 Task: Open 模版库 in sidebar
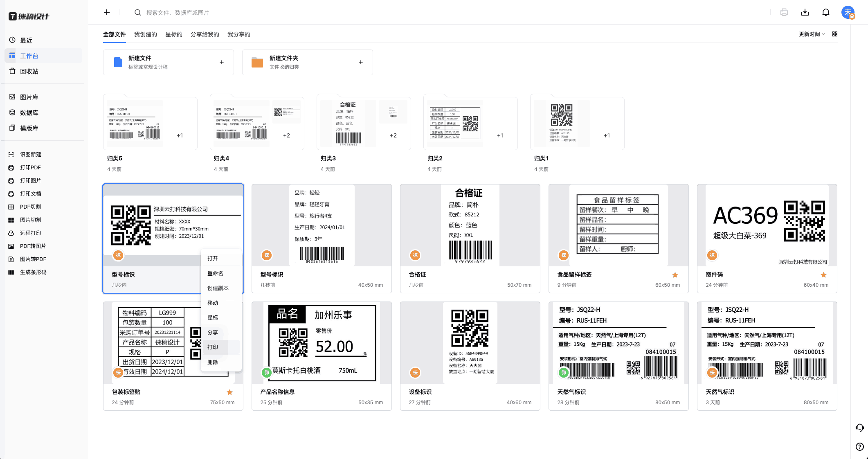pos(29,128)
